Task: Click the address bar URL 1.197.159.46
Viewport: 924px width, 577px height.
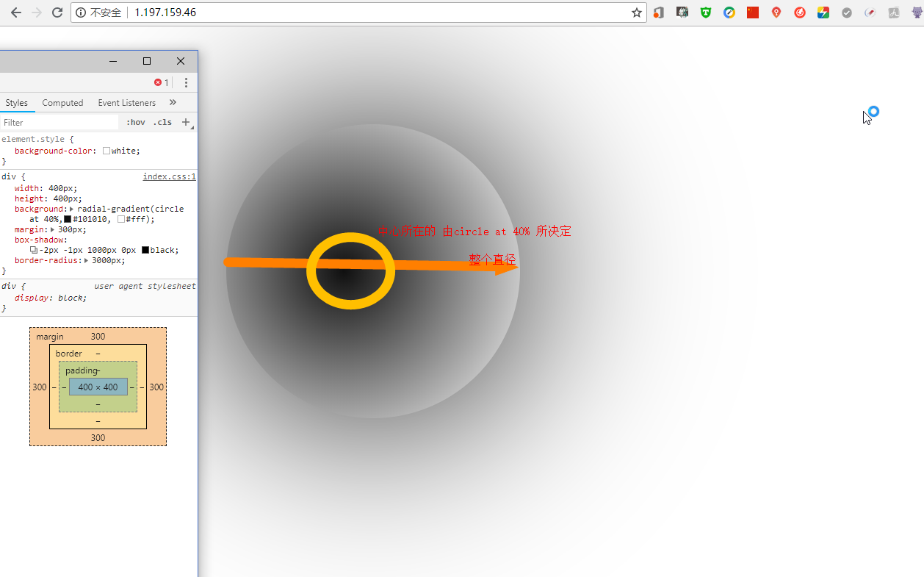Action: tap(165, 12)
